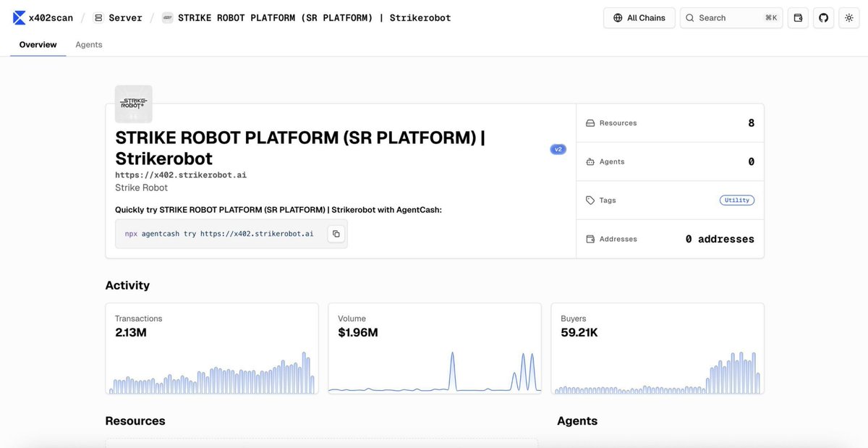The width and height of the screenshot is (868, 448).
Task: Click the Resources section heading
Action: point(135,420)
